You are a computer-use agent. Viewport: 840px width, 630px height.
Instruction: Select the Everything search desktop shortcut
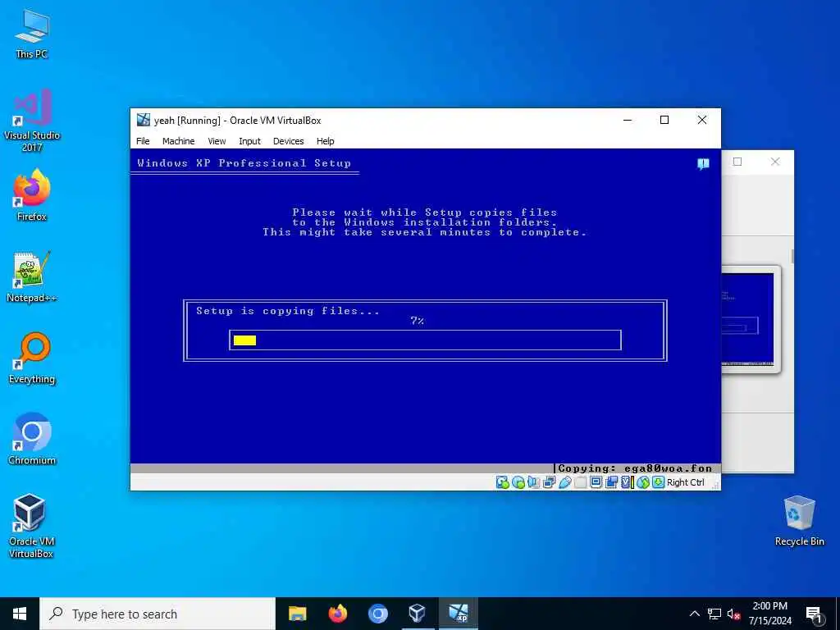32,358
